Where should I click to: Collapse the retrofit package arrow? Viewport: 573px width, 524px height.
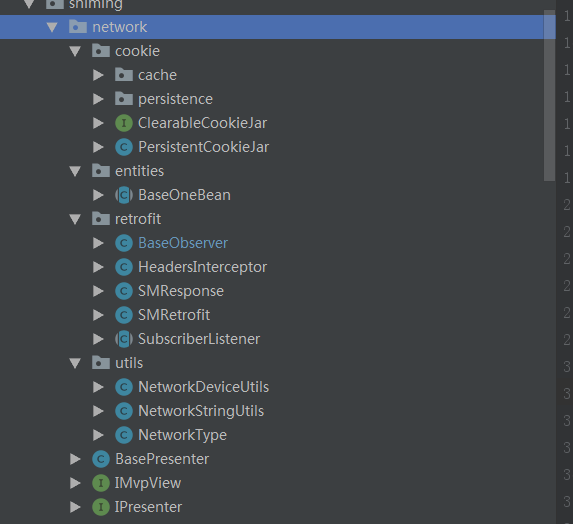point(75,219)
